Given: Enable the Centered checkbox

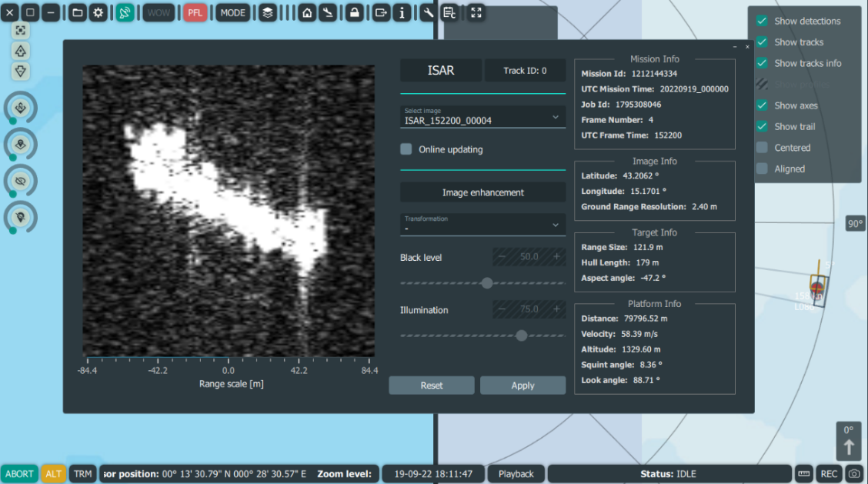Looking at the screenshot, I should (x=762, y=148).
